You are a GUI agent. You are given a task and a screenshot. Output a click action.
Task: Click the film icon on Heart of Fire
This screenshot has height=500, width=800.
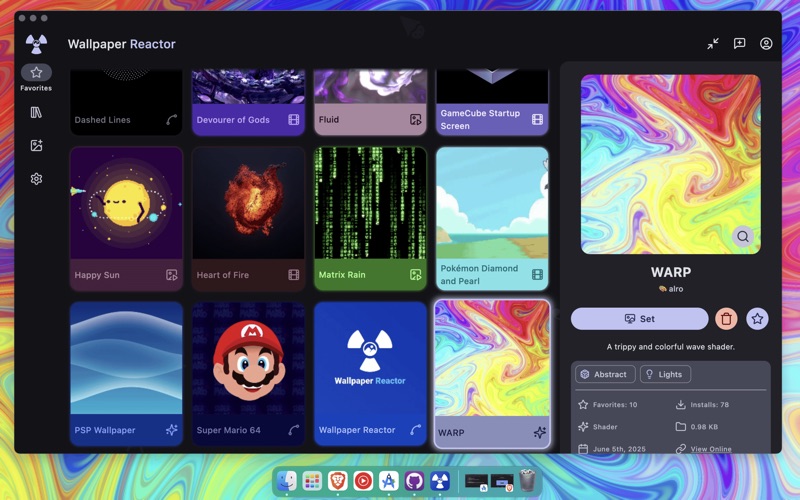pos(293,275)
